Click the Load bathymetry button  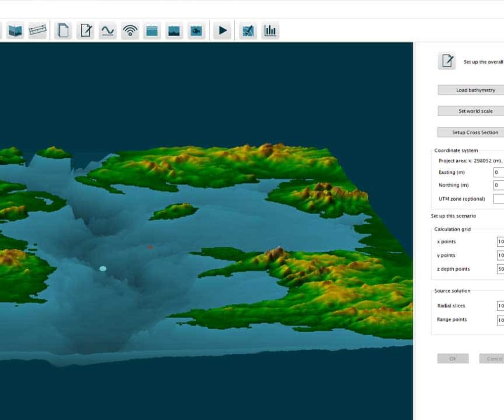(475, 90)
